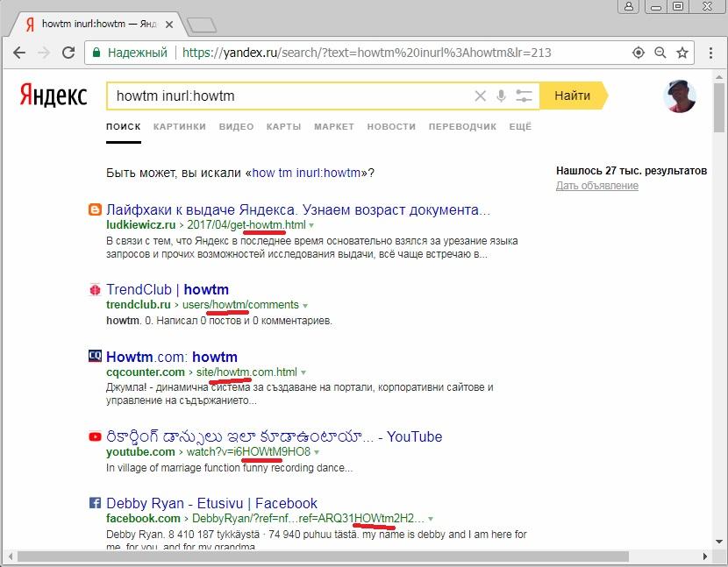Switch to the КАРТИНКИ tab
This screenshot has height=567, width=728.
coord(180,127)
